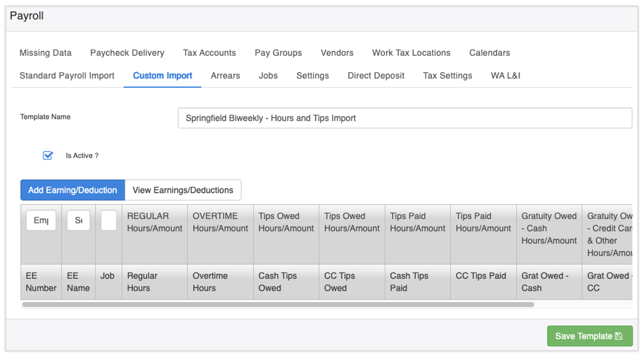This screenshot has height=356, width=644.
Task: Select the Direct Deposit tab
Action: pyautogui.click(x=376, y=75)
